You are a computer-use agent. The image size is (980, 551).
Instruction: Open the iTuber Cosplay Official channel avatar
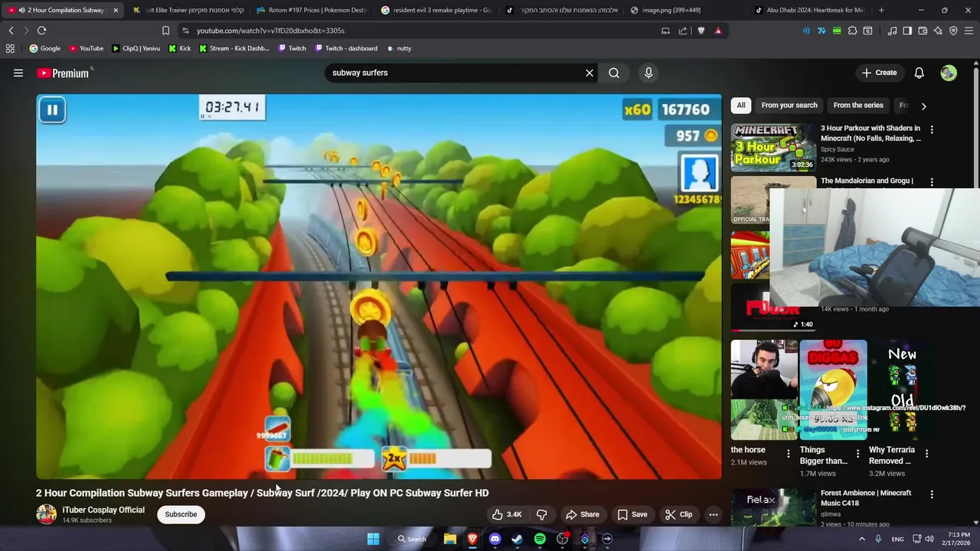(46, 514)
